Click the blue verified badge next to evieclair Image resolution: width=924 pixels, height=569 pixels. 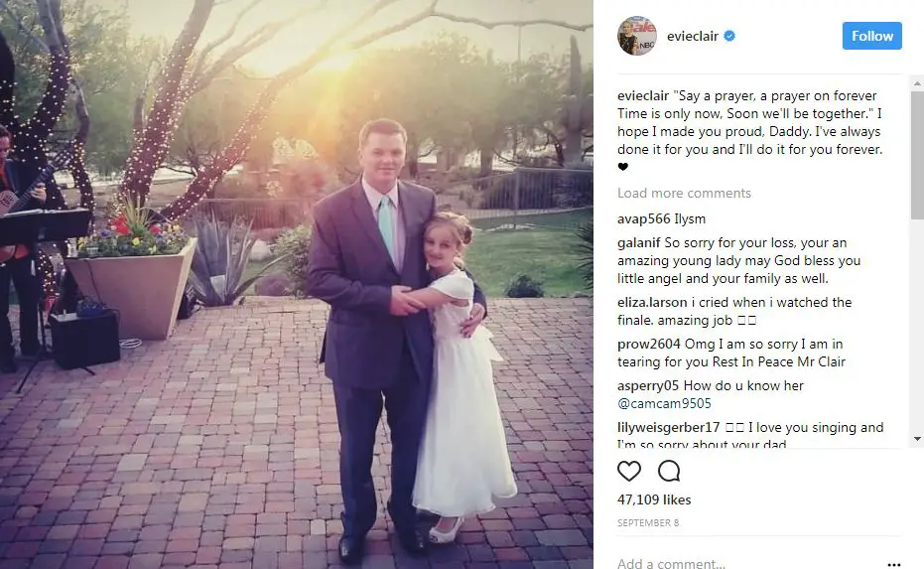[729, 36]
